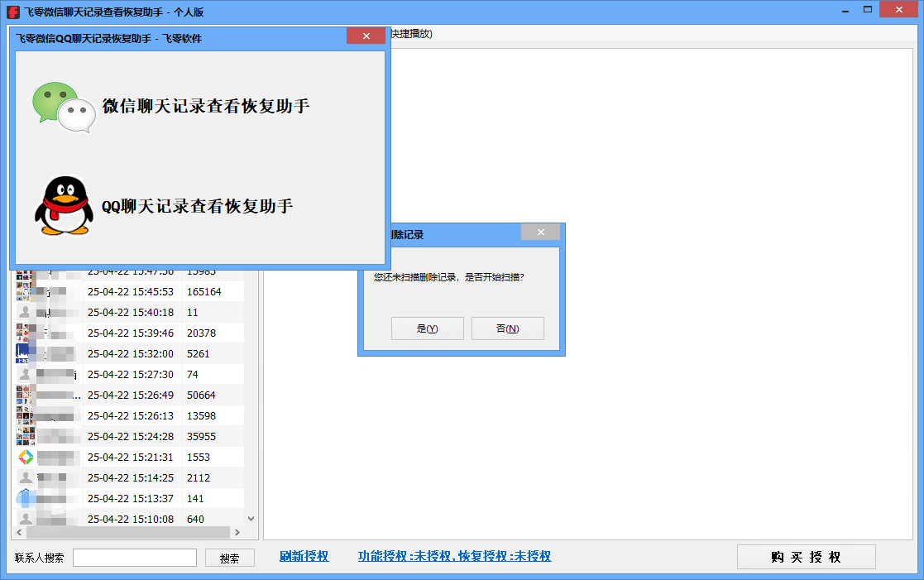The width and height of the screenshot is (924, 580).
Task: Click message count 2112
Action: tap(199, 477)
